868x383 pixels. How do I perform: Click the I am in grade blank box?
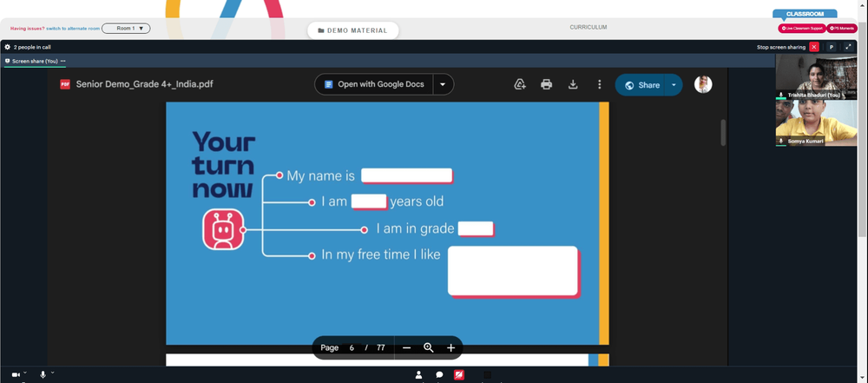(x=476, y=228)
